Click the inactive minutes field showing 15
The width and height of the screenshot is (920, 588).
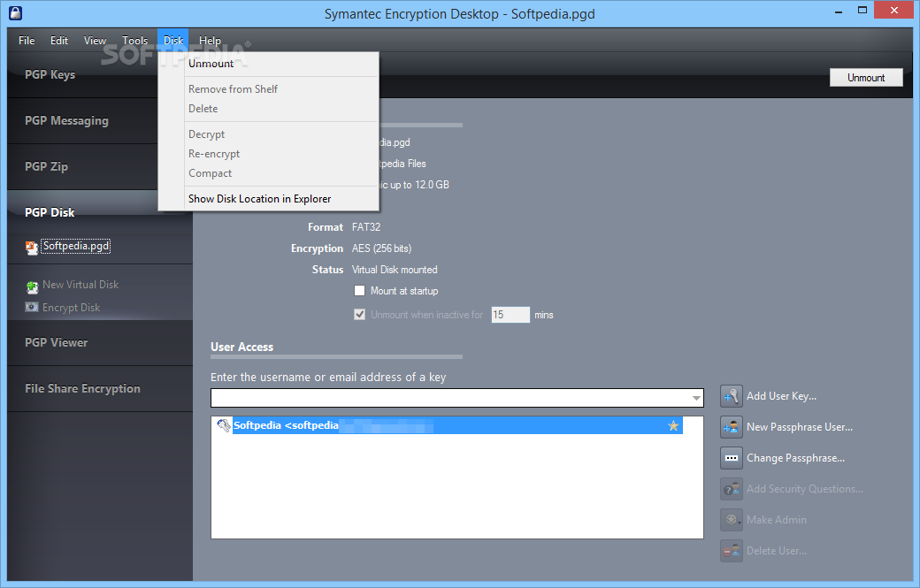coord(510,315)
